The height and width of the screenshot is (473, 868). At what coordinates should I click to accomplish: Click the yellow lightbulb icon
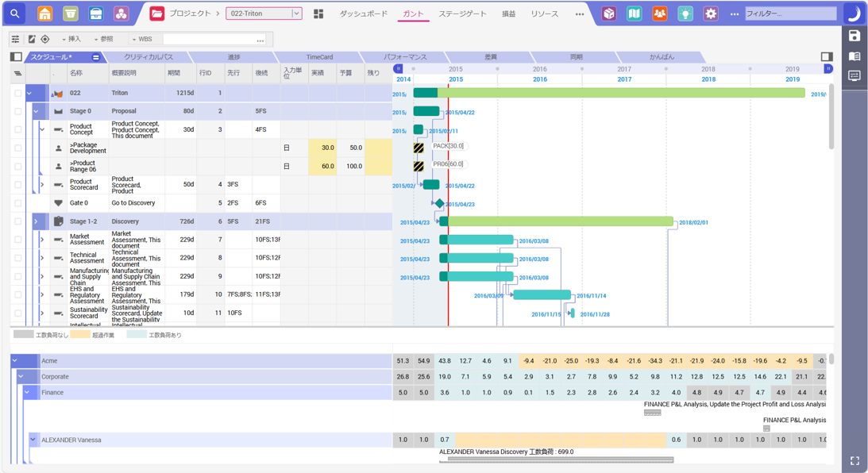coord(684,13)
